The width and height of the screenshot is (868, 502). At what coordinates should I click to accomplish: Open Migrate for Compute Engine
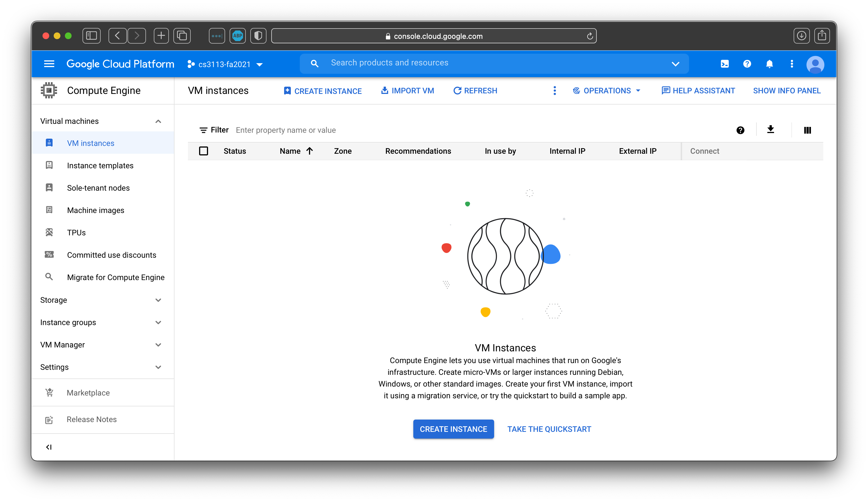[x=102, y=277]
